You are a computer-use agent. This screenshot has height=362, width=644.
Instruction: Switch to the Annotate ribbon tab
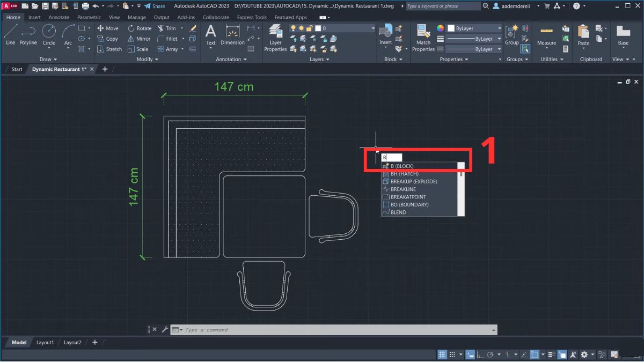click(58, 17)
